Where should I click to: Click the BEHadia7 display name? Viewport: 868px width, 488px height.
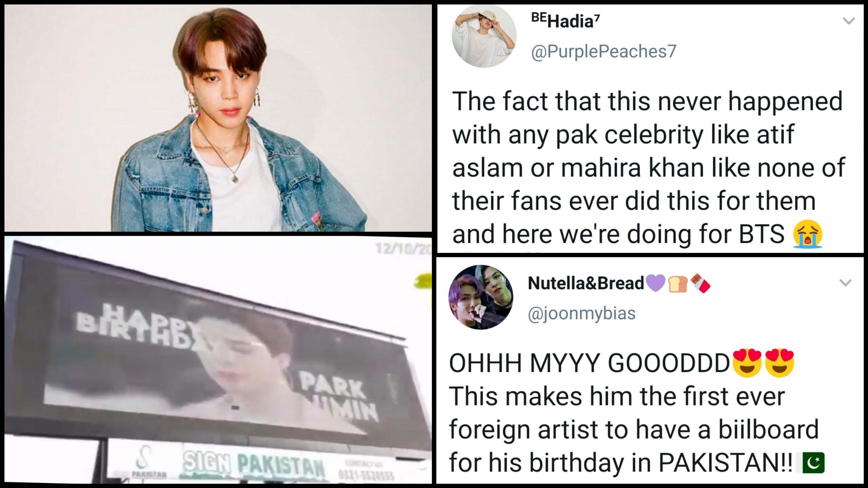point(566,21)
